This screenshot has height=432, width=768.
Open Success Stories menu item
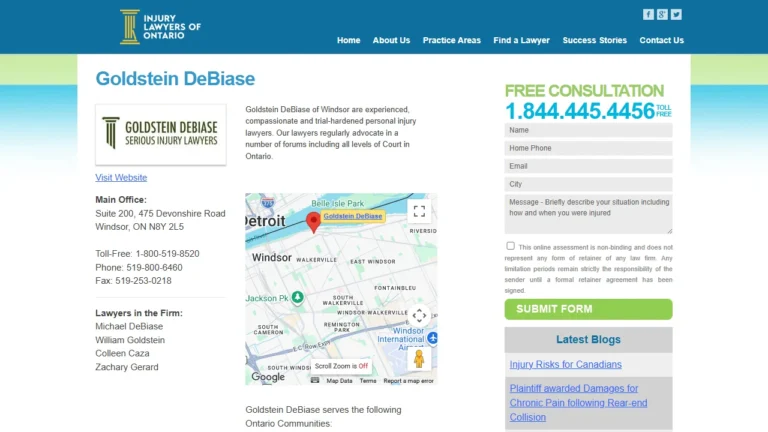tap(595, 40)
